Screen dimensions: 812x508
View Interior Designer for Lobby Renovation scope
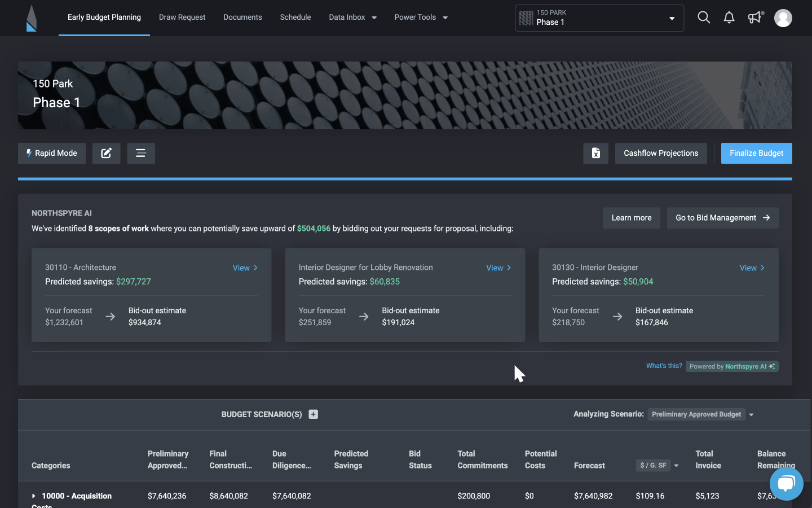click(499, 268)
